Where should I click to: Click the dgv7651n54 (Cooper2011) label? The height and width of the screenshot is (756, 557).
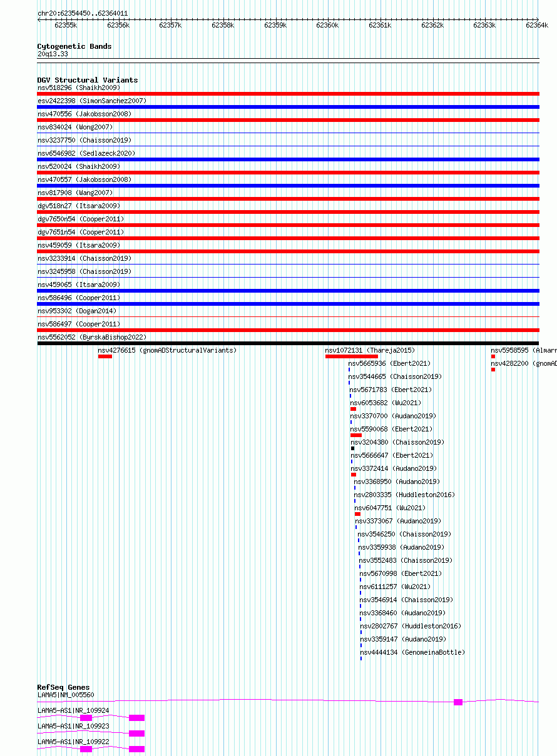(81, 232)
